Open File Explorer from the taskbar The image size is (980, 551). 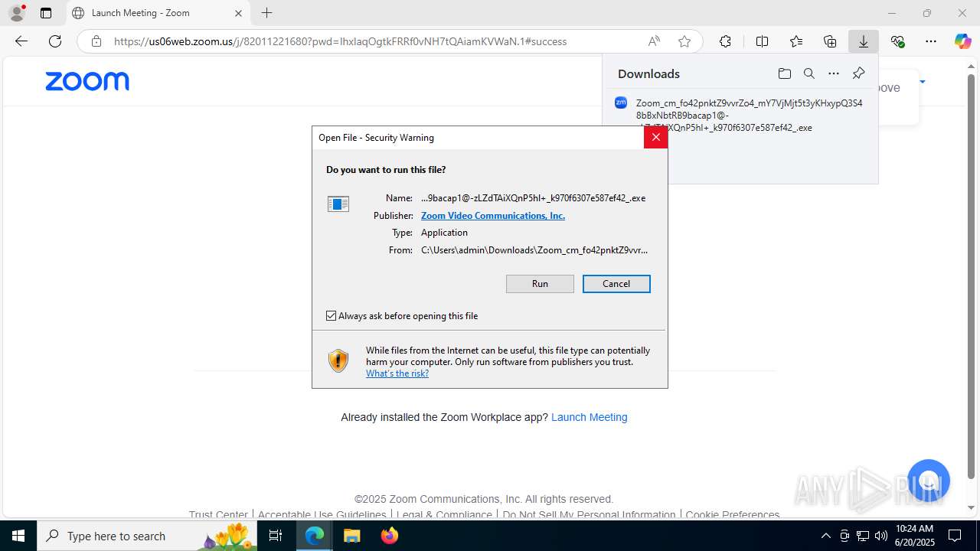[x=351, y=536]
